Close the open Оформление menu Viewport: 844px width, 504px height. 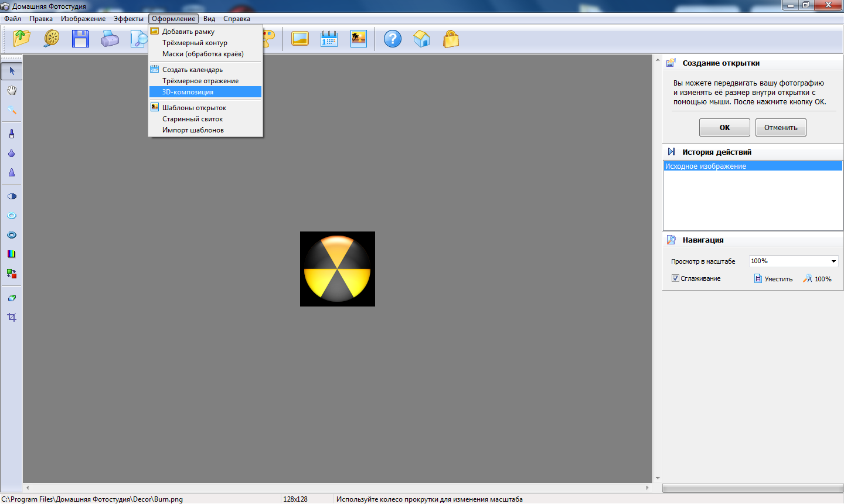tap(173, 19)
